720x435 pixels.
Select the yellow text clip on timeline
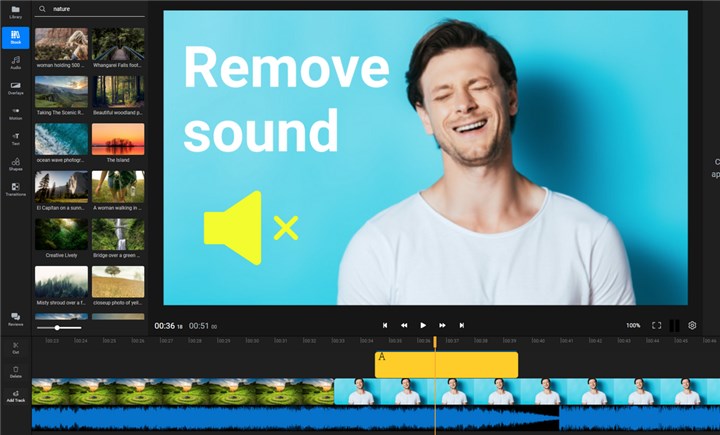[x=446, y=365]
